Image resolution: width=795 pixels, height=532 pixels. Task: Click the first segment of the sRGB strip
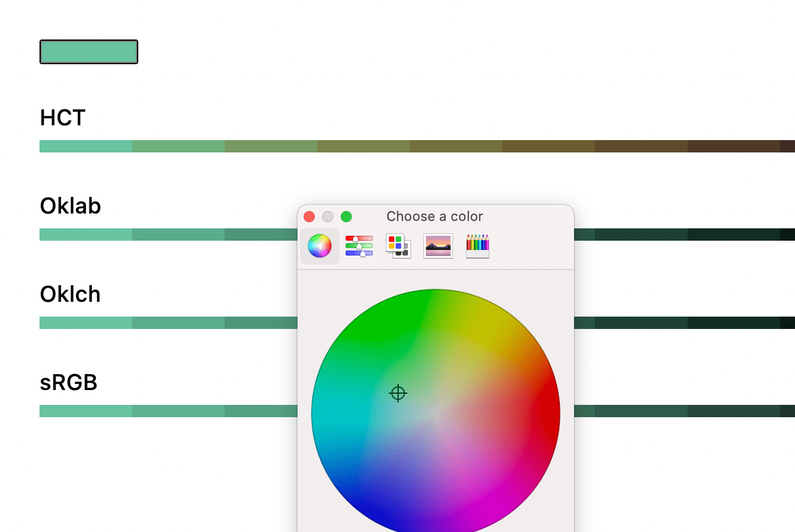pos(86,411)
